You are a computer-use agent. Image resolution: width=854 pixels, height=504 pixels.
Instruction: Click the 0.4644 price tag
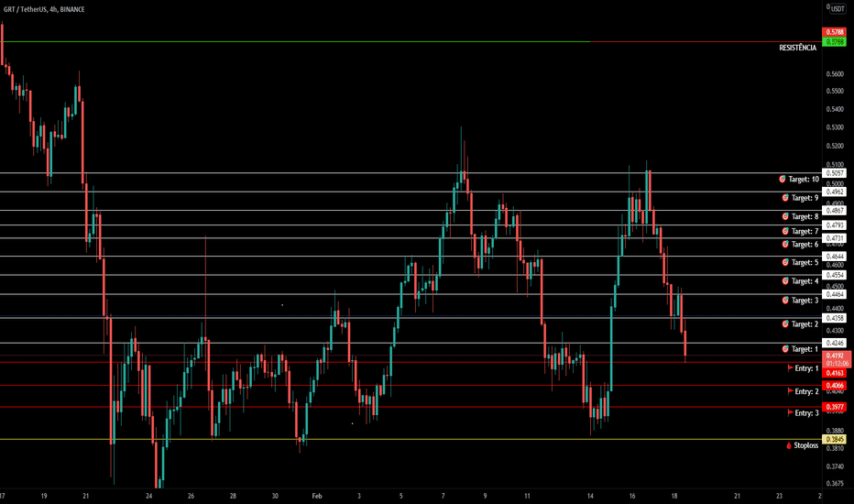coord(834,256)
